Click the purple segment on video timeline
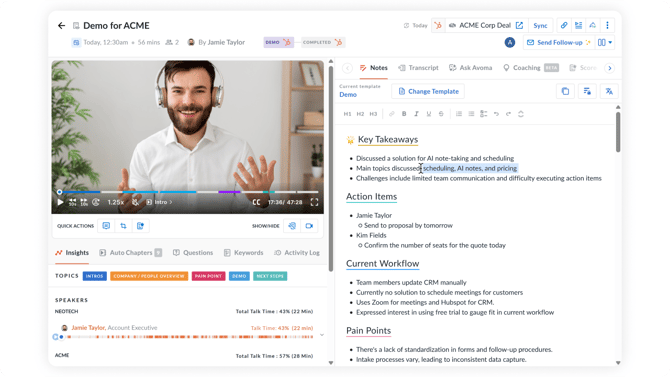 click(229, 192)
